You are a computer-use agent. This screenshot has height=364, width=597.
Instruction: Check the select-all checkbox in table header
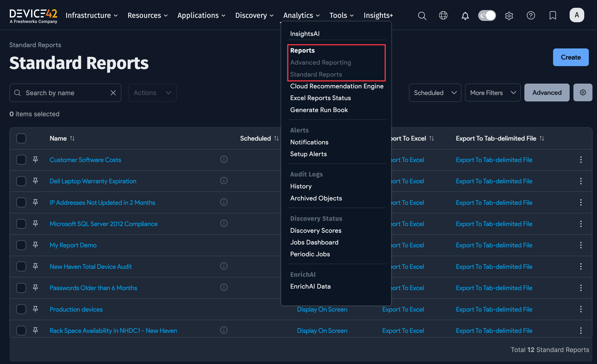click(x=21, y=138)
